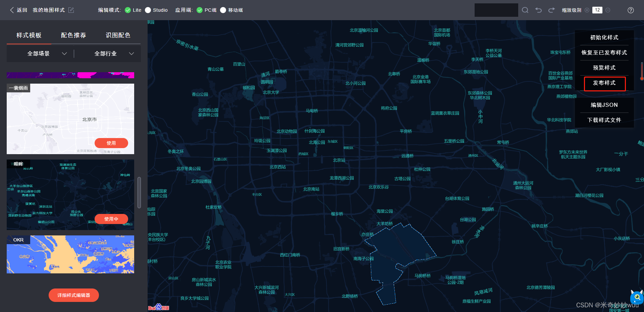This screenshot has height=312, width=644.
Task: Switch editing mode to Studio
Action: [x=148, y=10]
